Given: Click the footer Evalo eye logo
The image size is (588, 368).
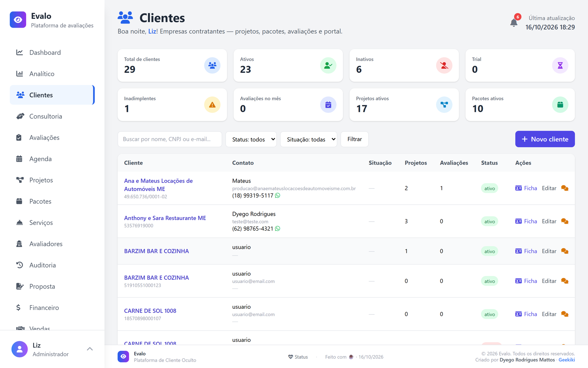Looking at the screenshot, I should coord(123,357).
